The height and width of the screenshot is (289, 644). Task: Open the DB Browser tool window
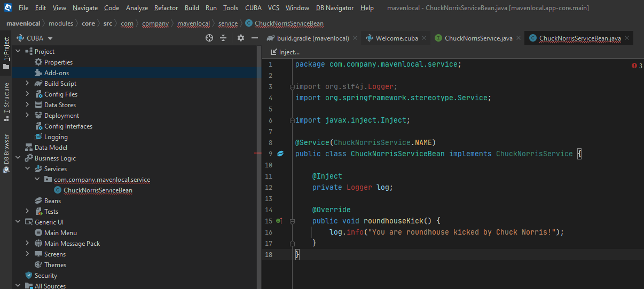coord(6,154)
